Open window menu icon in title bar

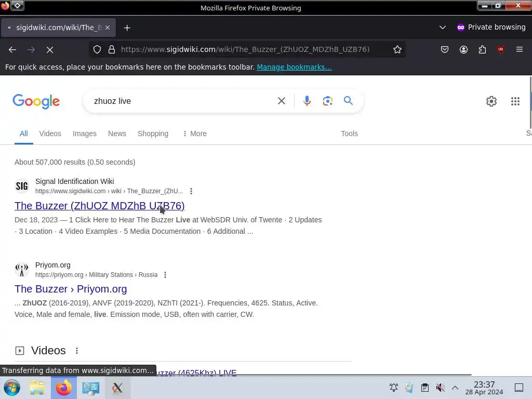point(18,5)
